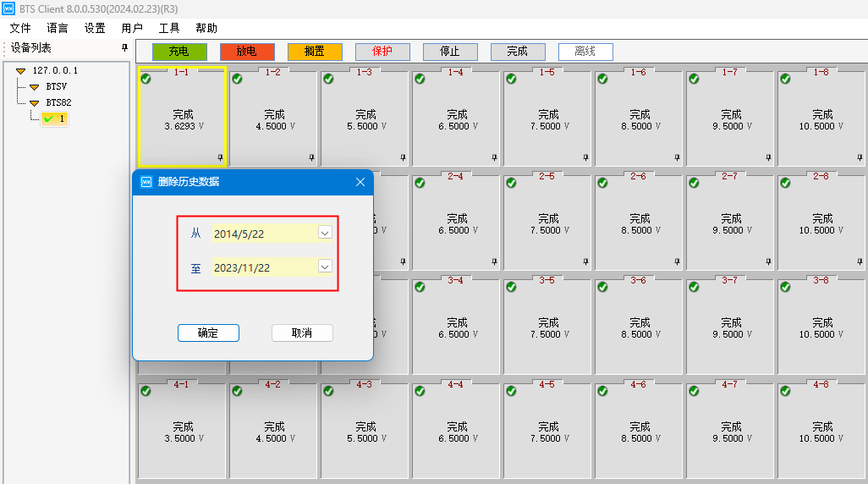Click the green check icon of channel 2-8
Image resolution: width=868 pixels, height=484 pixels.
(785, 184)
